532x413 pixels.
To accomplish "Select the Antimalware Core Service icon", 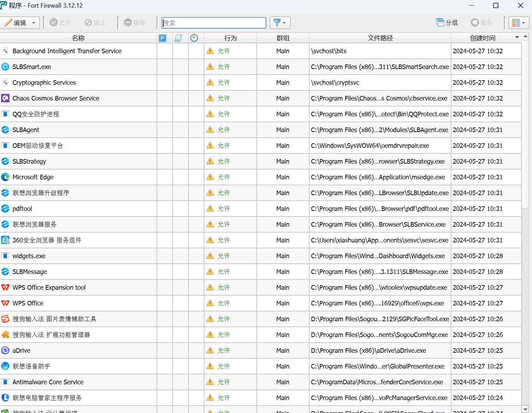I will coord(5,382).
